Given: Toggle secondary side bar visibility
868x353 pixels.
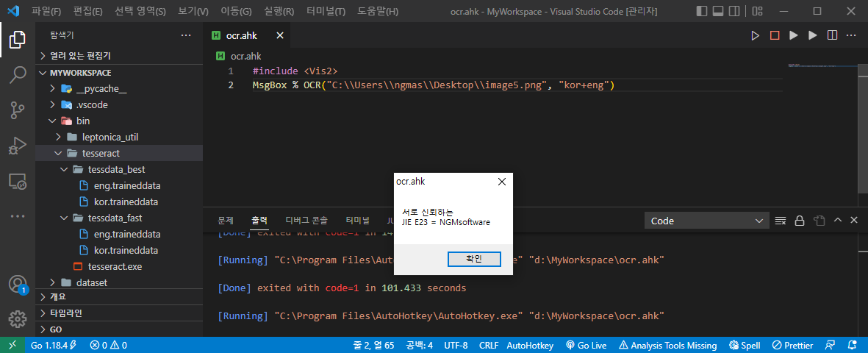Looking at the screenshot, I should click(x=734, y=11).
